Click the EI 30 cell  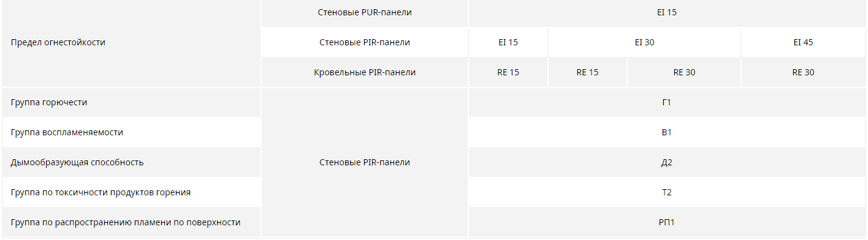click(x=645, y=43)
